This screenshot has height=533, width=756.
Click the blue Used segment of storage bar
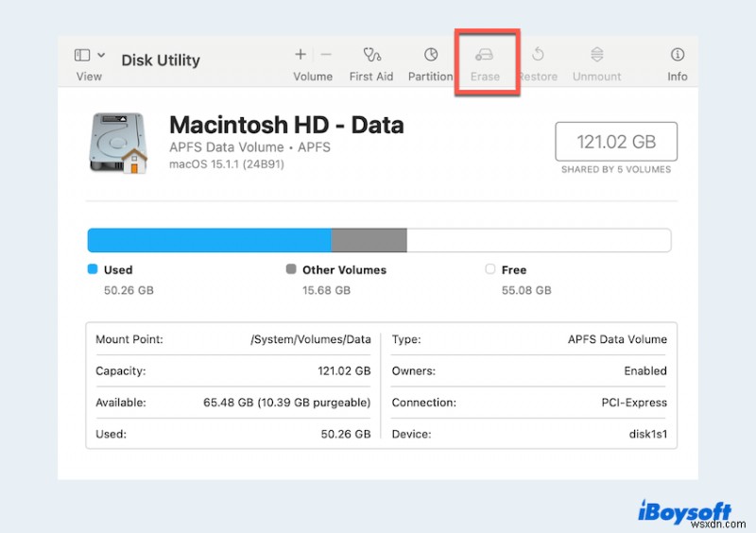point(210,240)
